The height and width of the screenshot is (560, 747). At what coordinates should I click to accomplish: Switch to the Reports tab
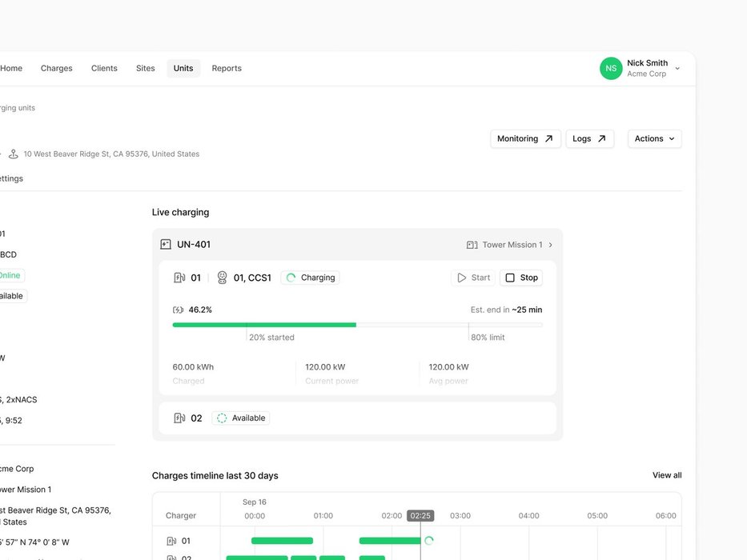227,69
